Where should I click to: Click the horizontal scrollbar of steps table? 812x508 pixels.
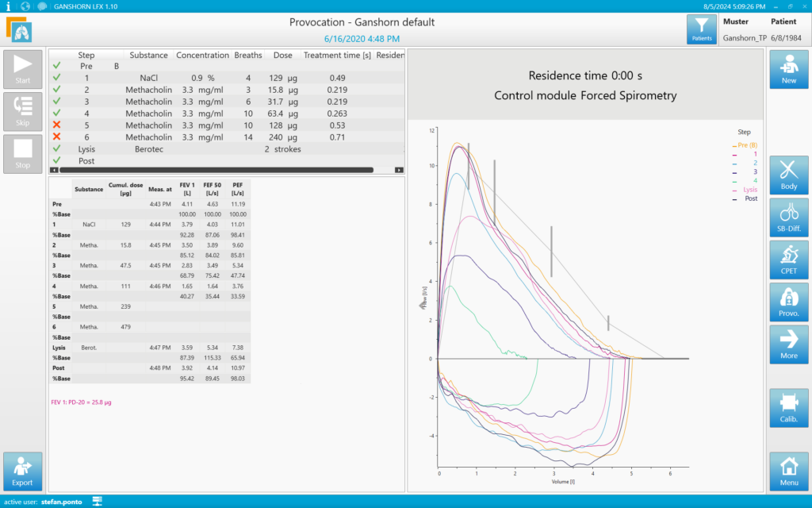(x=216, y=170)
